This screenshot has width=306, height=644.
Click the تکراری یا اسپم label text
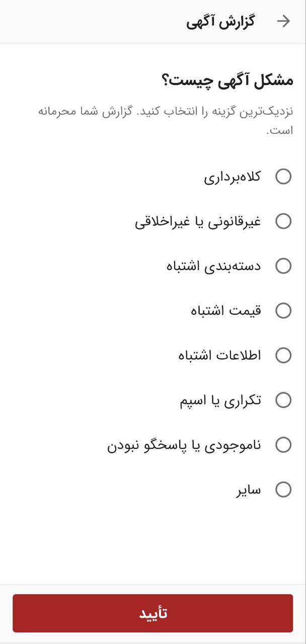(221, 400)
